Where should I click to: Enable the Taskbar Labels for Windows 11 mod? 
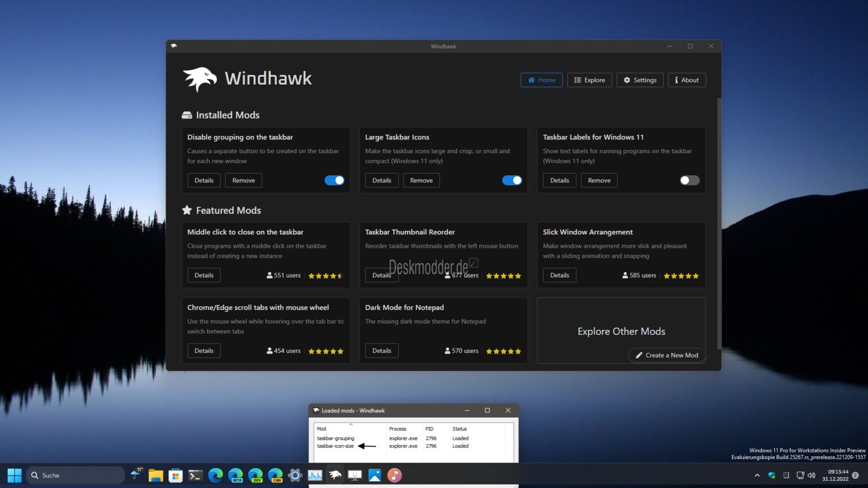pos(689,180)
